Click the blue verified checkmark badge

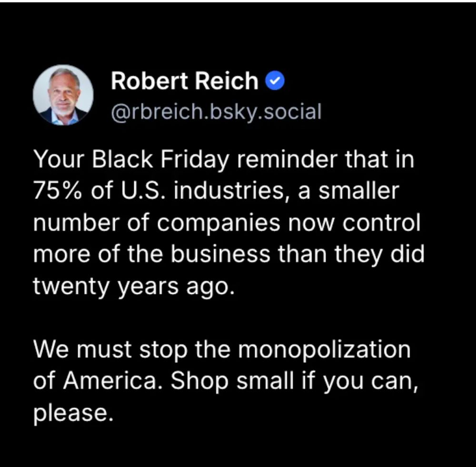[x=275, y=80]
